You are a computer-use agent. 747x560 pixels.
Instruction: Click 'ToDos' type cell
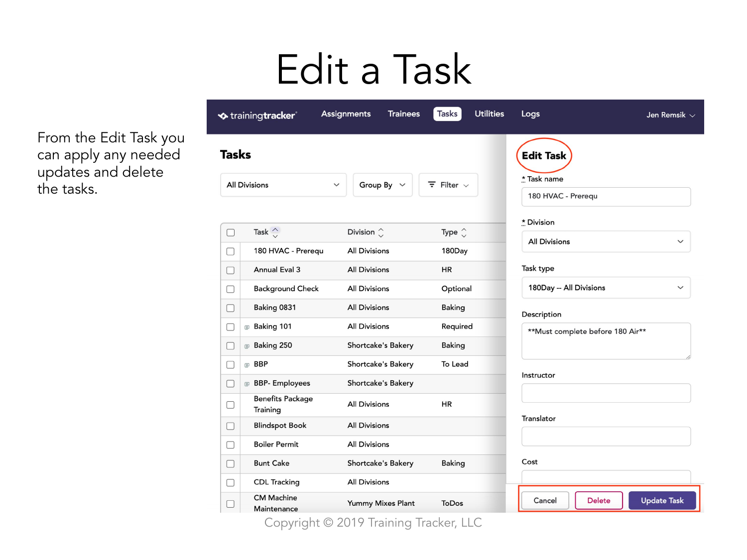click(x=452, y=503)
